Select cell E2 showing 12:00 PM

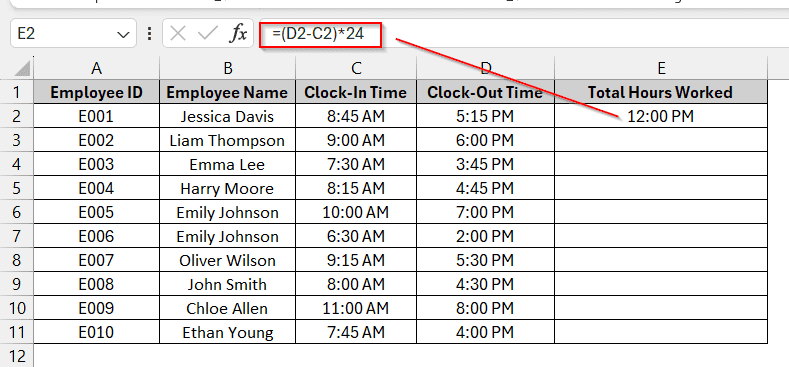click(x=661, y=116)
